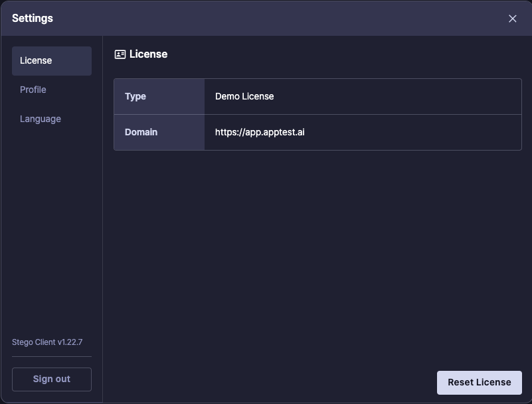
Task: Select the Type label cell
Action: click(159, 96)
